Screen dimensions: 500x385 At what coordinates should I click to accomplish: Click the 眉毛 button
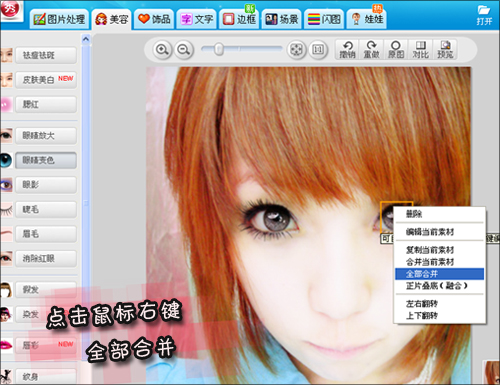(46, 234)
